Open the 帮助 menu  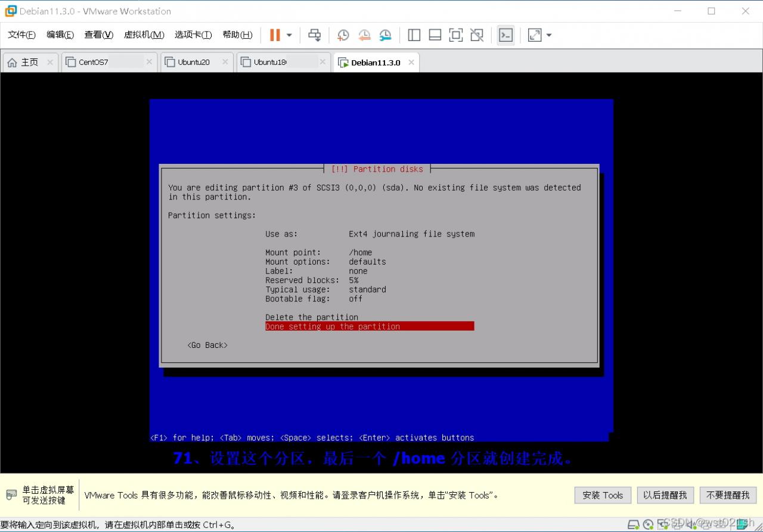coord(237,35)
